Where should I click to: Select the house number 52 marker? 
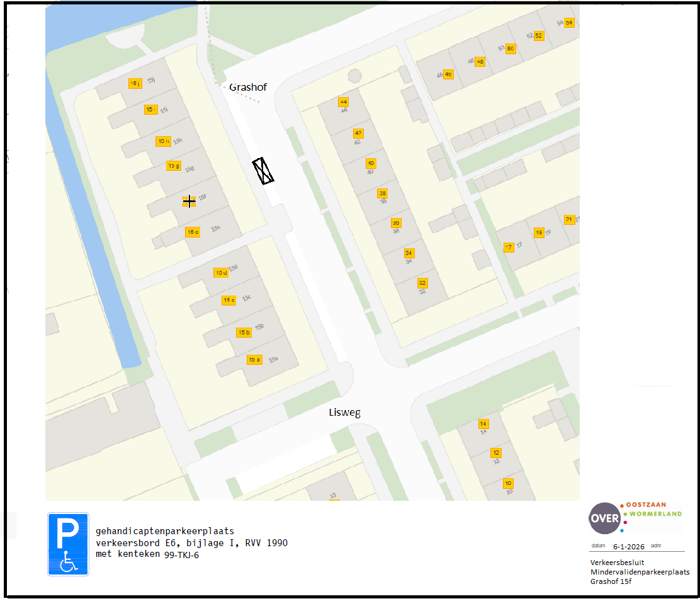[x=539, y=36]
